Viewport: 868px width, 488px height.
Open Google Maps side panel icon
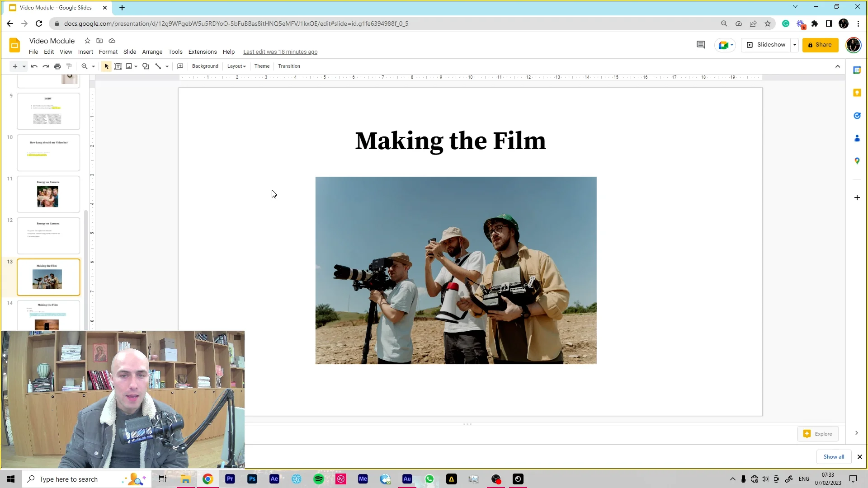click(x=857, y=161)
